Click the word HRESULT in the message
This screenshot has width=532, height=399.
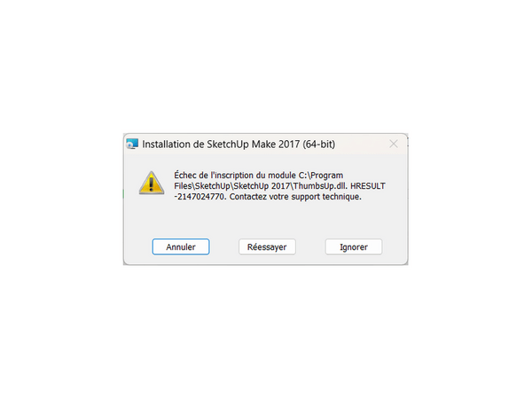pyautogui.click(x=368, y=186)
